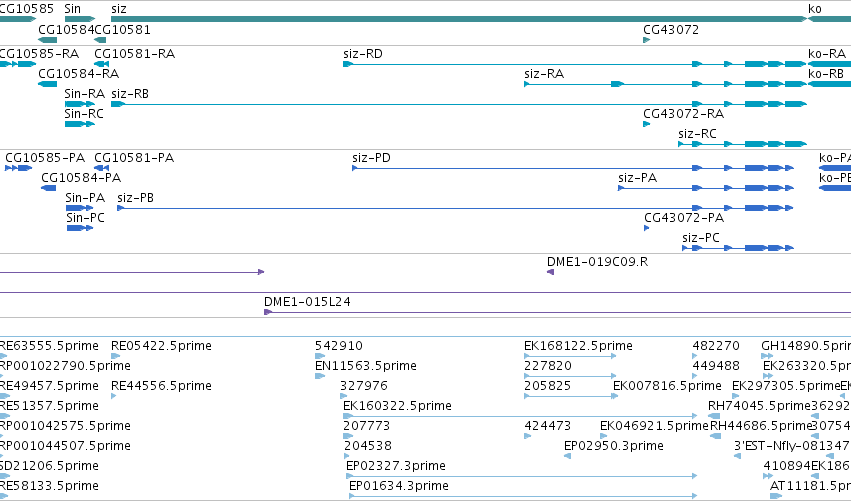This screenshot has width=851, height=501.
Task: Select the CG10581 gene label
Action: pyautogui.click(x=122, y=30)
